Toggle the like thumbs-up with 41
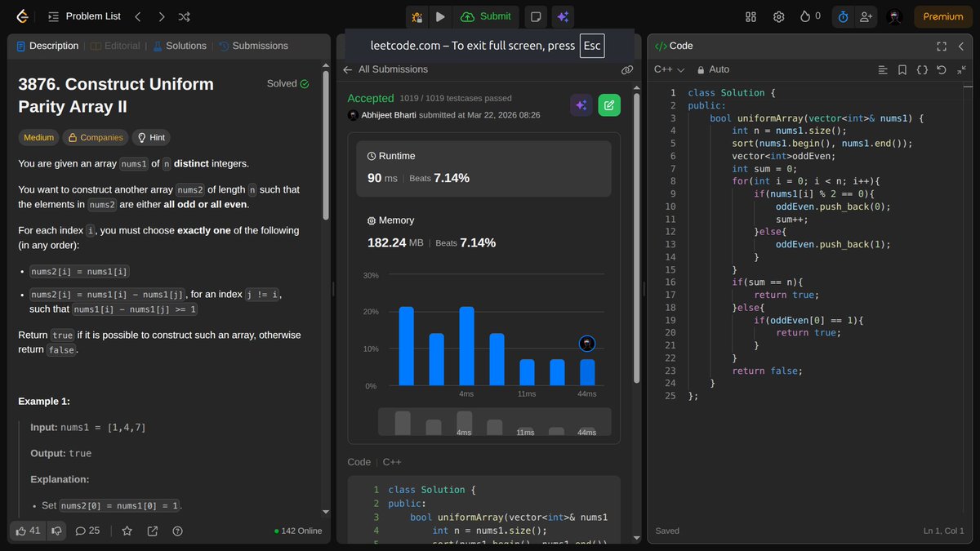980x551 pixels. [27, 531]
